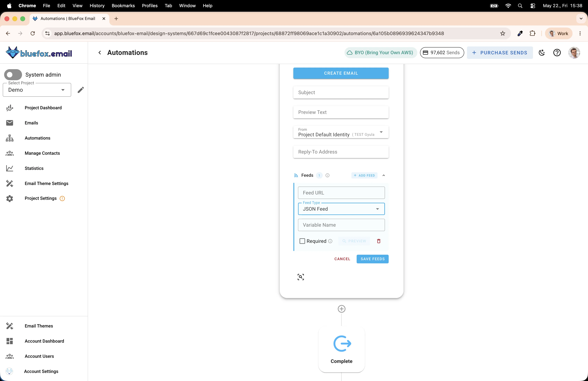This screenshot has width=588, height=381.
Task: Toggle the System admin switch
Action: tap(13, 75)
